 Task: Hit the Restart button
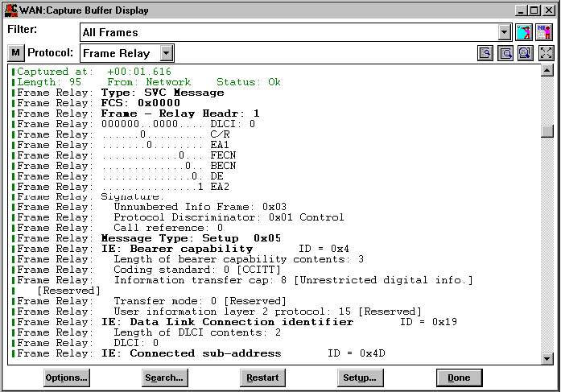point(262,378)
